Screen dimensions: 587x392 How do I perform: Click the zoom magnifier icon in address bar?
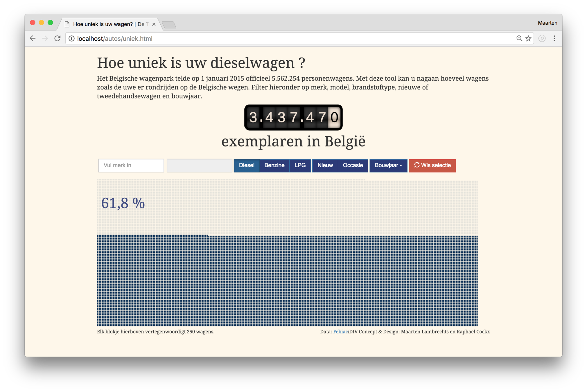pyautogui.click(x=519, y=38)
